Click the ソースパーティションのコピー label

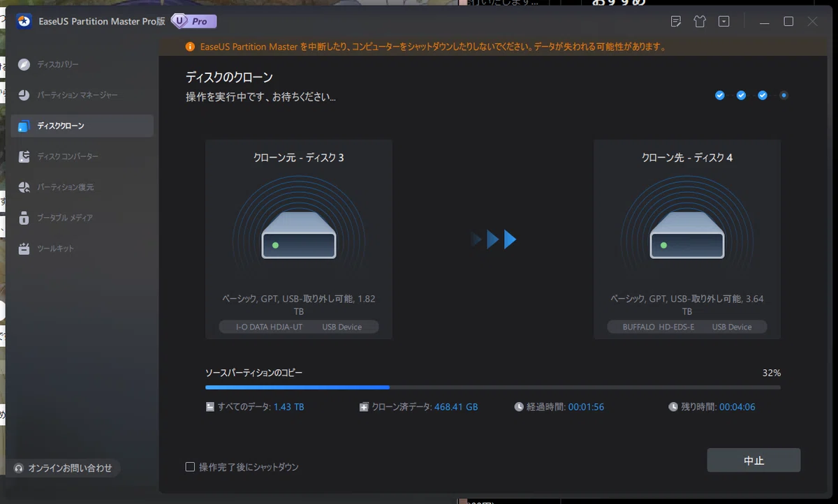(x=254, y=373)
